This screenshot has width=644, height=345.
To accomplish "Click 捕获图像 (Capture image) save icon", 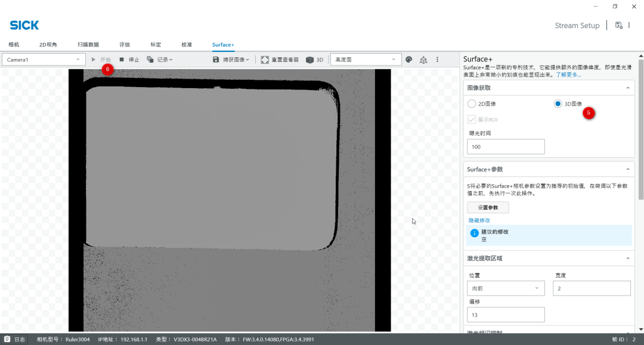I will click(216, 60).
